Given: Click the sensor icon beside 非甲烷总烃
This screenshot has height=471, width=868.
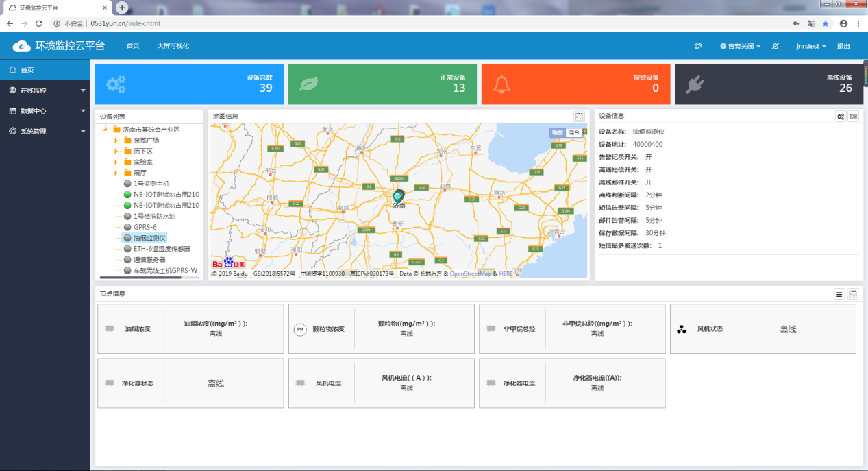Looking at the screenshot, I should pyautogui.click(x=491, y=329).
